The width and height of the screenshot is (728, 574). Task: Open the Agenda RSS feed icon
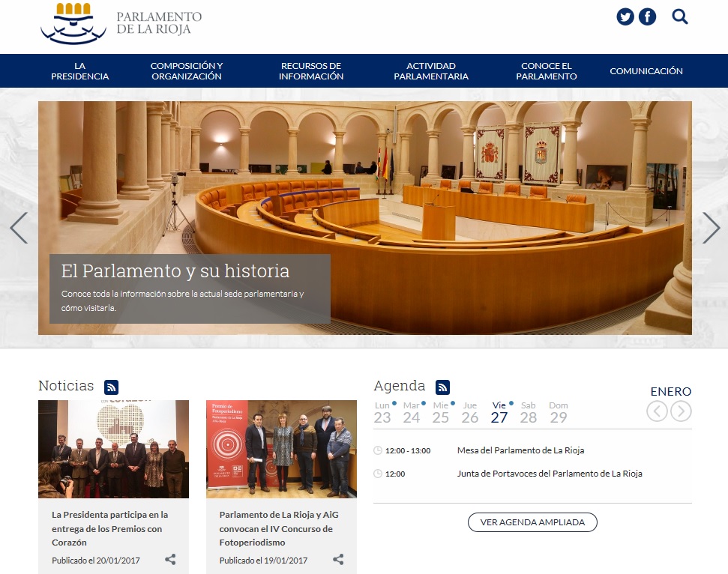(442, 387)
